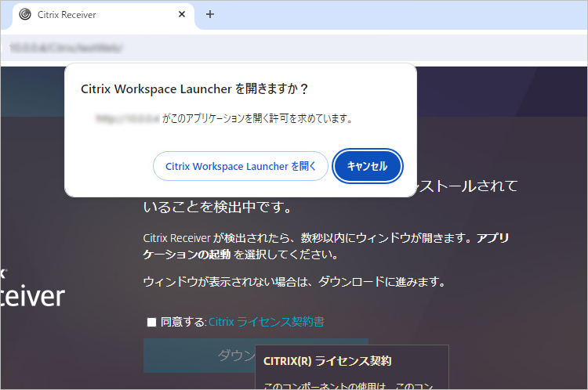Tick the 同意する license agreement checkbox

[x=151, y=322]
